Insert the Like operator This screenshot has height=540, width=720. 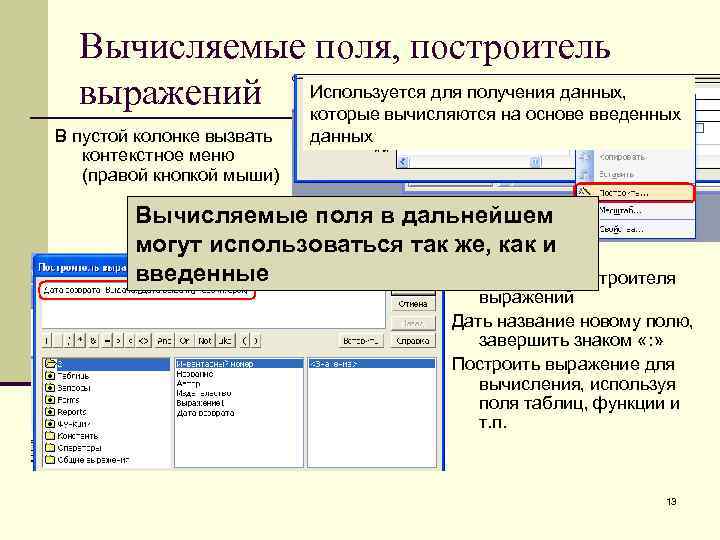click(x=225, y=341)
